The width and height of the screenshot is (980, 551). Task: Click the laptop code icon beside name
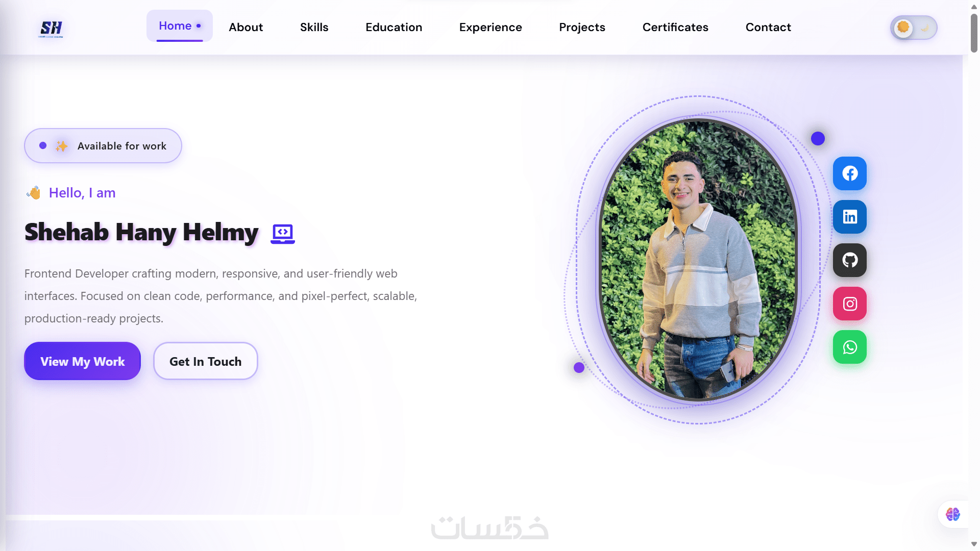pyautogui.click(x=283, y=234)
